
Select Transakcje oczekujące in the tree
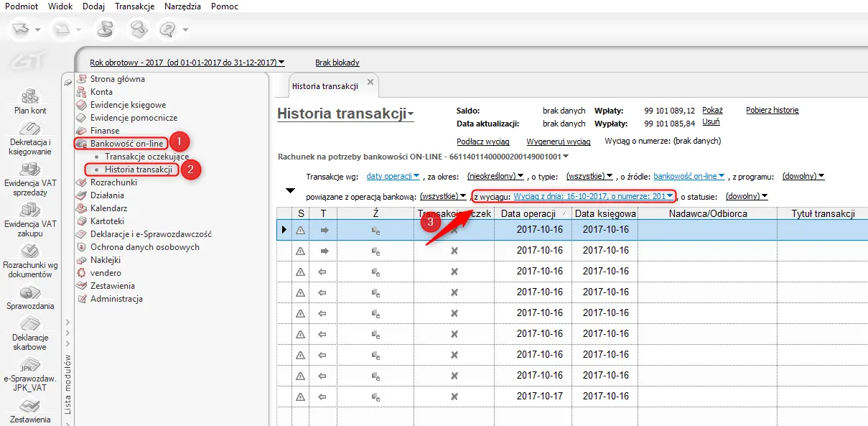click(146, 156)
